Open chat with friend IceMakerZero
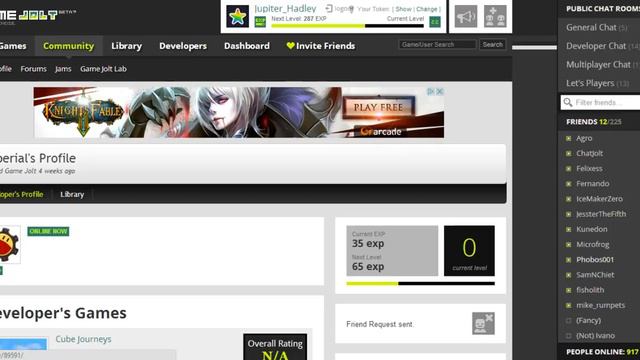The width and height of the screenshot is (640, 360). click(599, 199)
